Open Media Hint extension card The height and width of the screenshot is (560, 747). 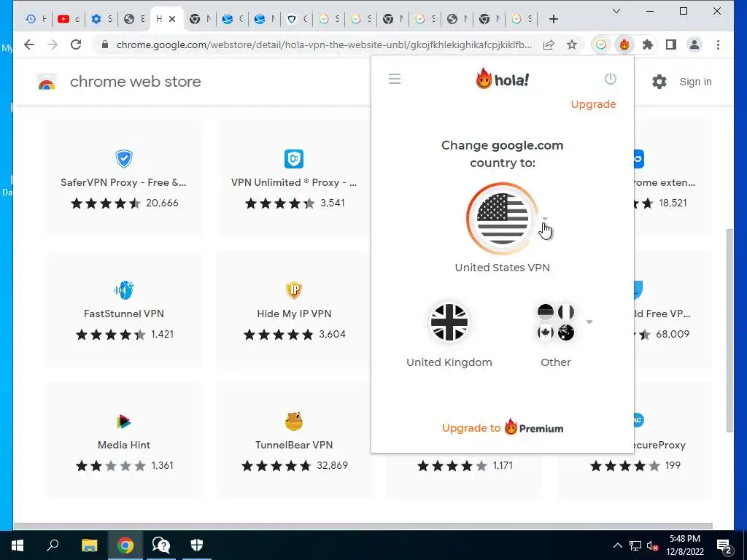[x=124, y=440]
